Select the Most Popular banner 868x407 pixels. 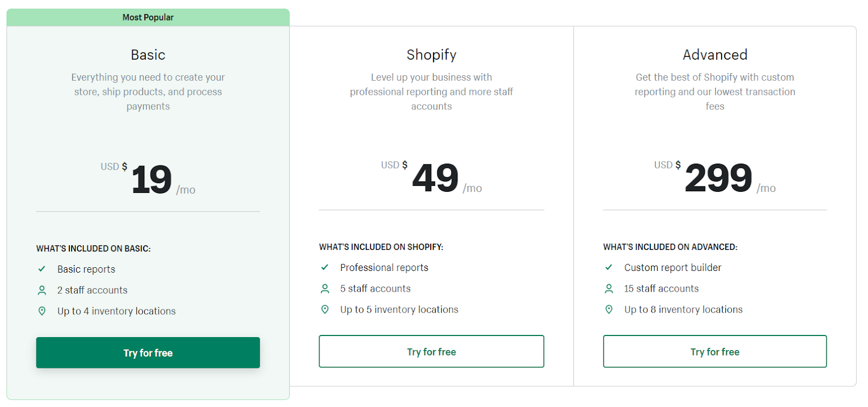[x=148, y=17]
